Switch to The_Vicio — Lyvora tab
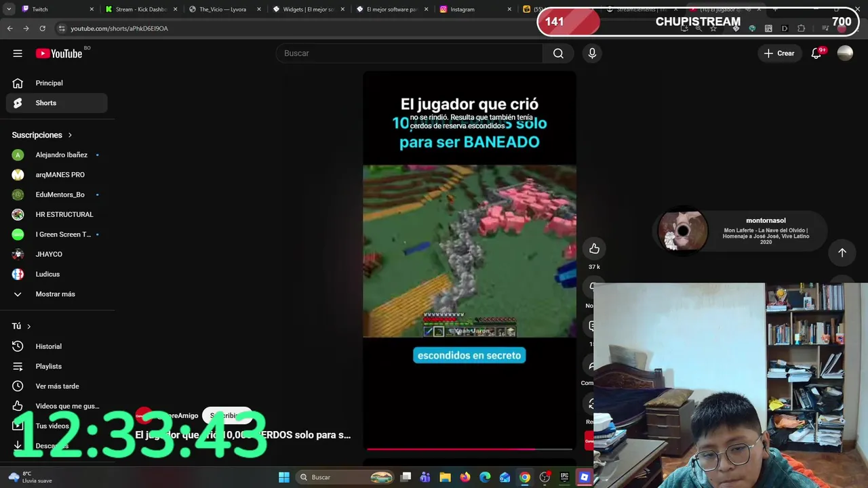This screenshot has width=868, height=488. (x=224, y=9)
